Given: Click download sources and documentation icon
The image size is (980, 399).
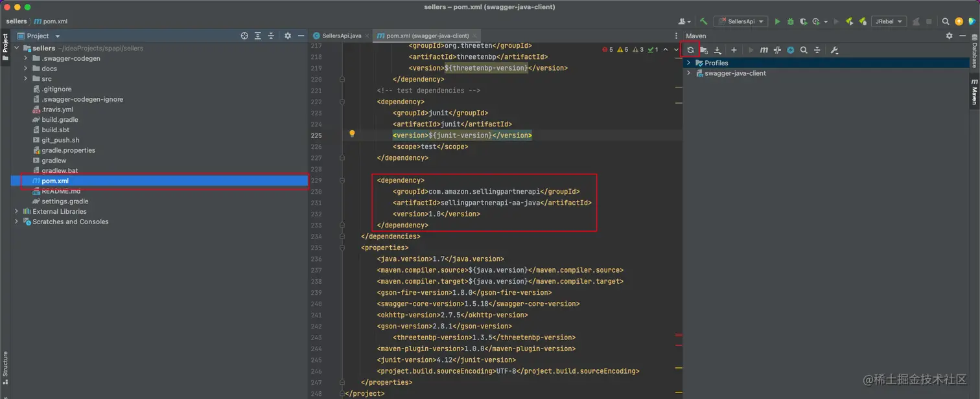Looking at the screenshot, I should 717,50.
